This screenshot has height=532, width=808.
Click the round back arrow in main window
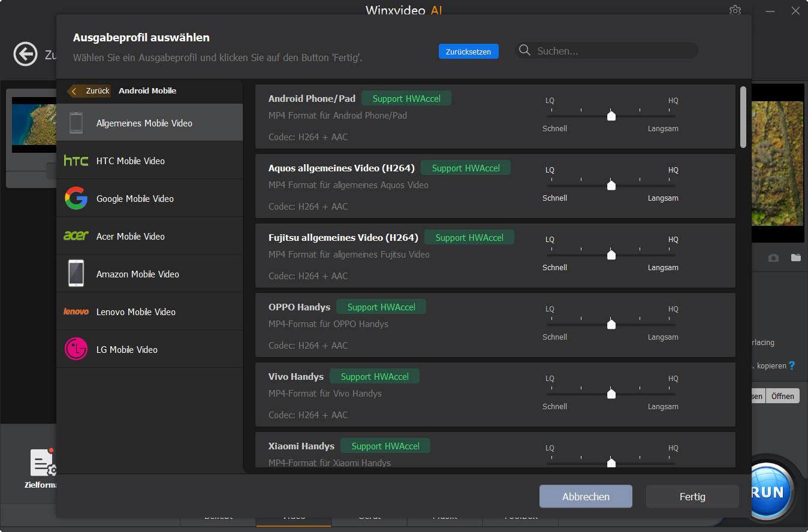pyautogui.click(x=25, y=54)
